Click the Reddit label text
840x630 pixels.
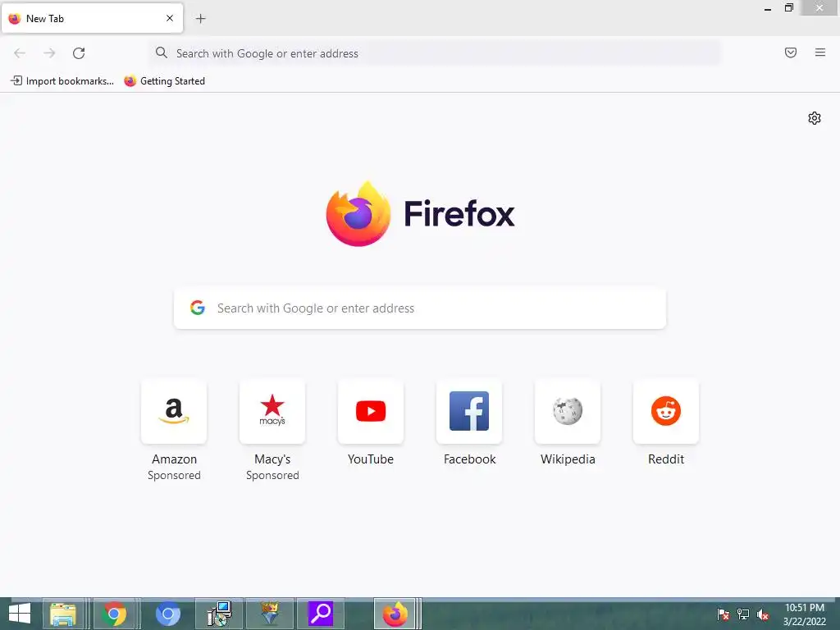click(x=666, y=459)
